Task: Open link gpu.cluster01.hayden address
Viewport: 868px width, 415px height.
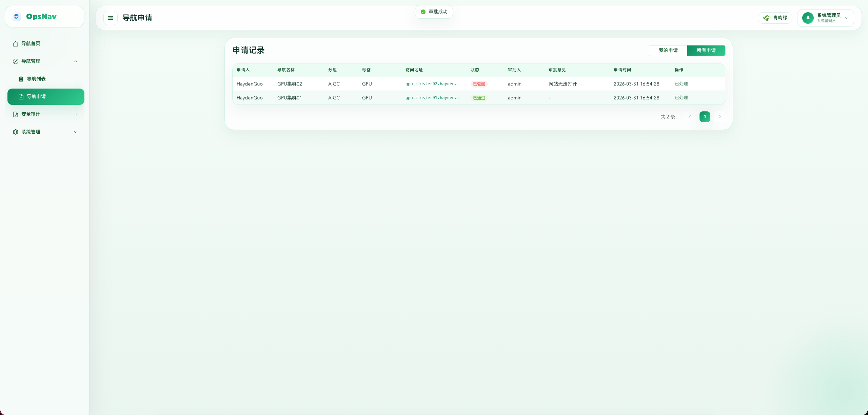Action: pos(433,98)
